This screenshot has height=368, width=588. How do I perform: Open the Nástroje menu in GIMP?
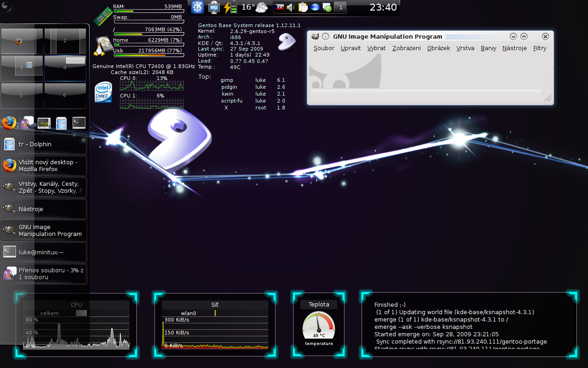[514, 48]
